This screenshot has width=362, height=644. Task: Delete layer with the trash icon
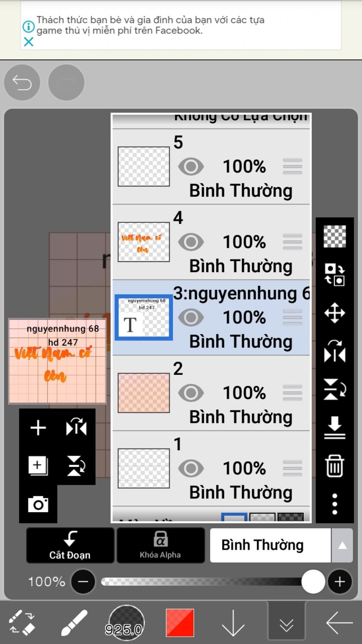[334, 466]
